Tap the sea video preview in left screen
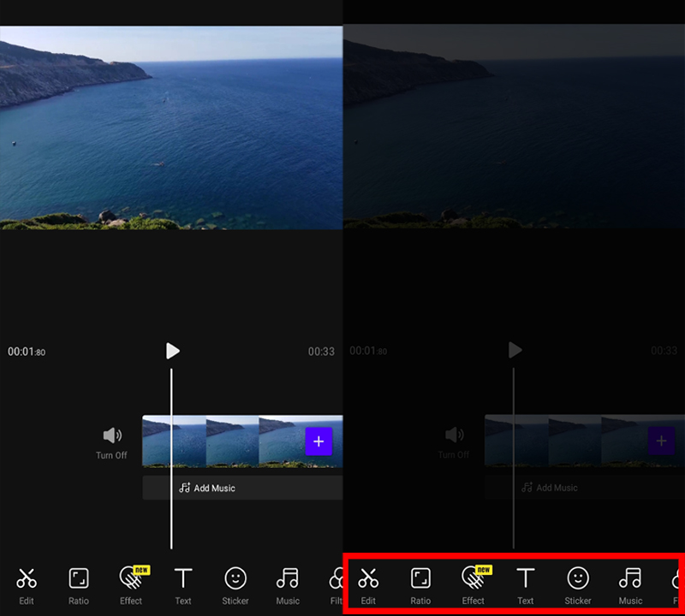 click(x=171, y=127)
